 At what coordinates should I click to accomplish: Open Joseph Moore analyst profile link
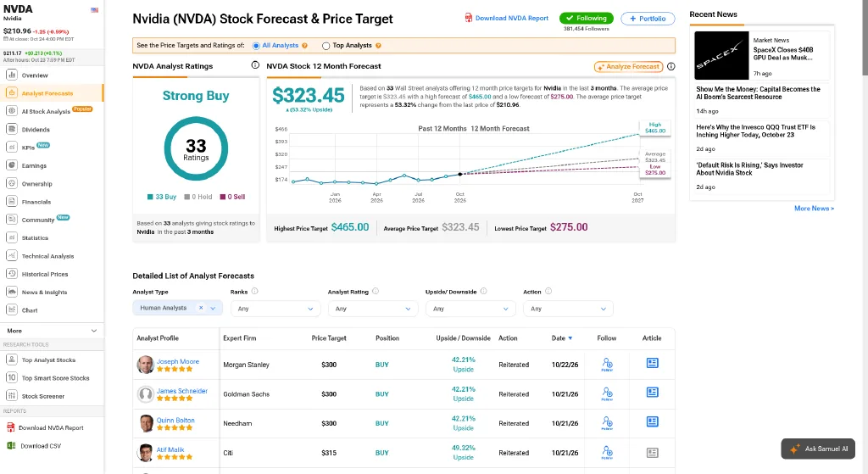point(178,361)
